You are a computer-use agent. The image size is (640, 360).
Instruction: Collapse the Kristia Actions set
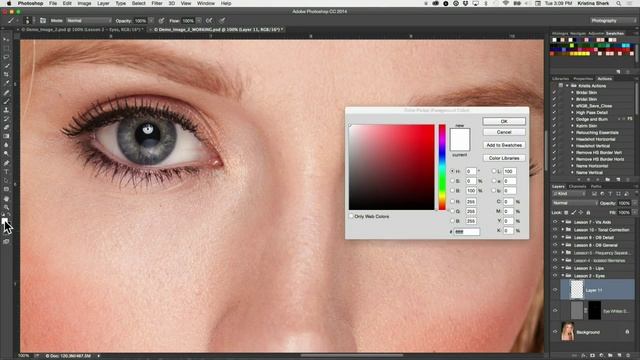[x=567, y=86]
